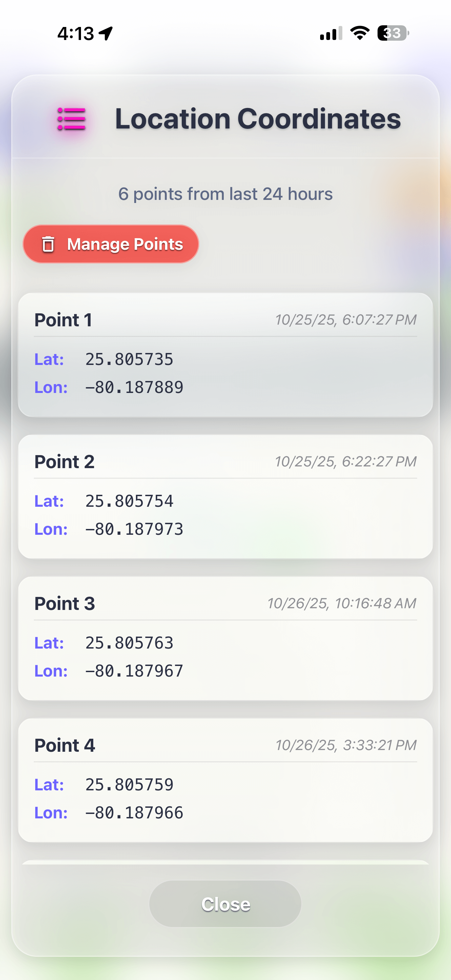Viewport: 451px width, 980px height.
Task: Click the trash icon on Manage Points button
Action: pos(48,245)
